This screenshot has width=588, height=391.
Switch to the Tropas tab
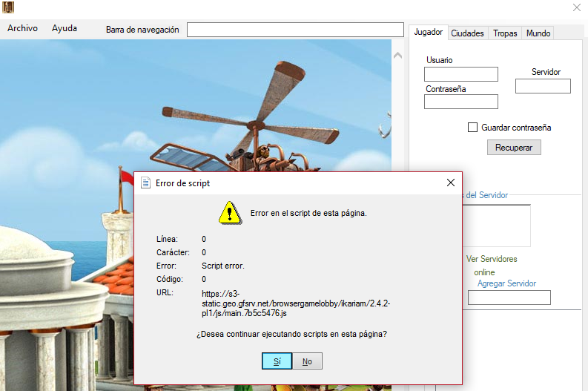tap(505, 33)
